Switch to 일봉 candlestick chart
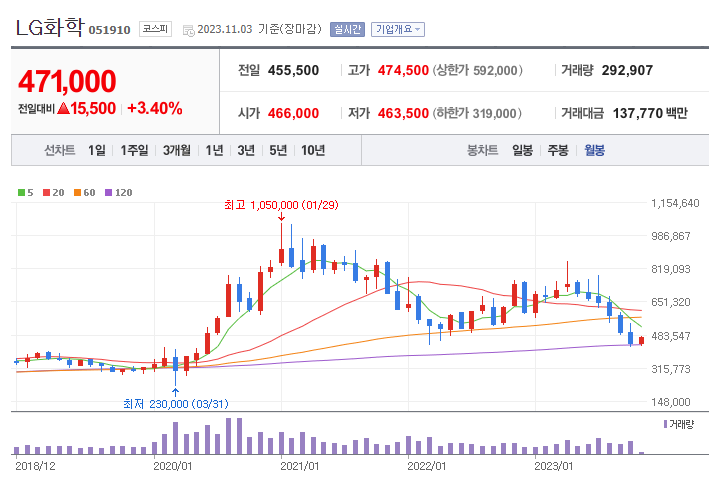The image size is (709, 477). click(522, 150)
